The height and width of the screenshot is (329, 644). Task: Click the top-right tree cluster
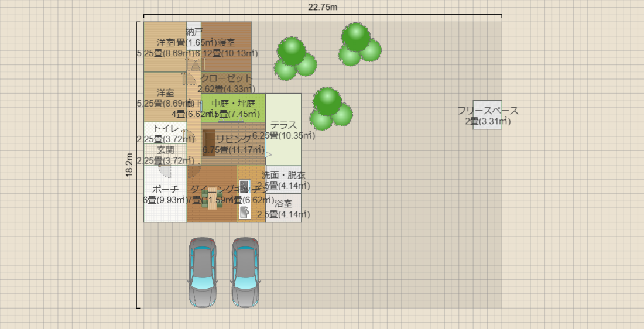(x=359, y=44)
